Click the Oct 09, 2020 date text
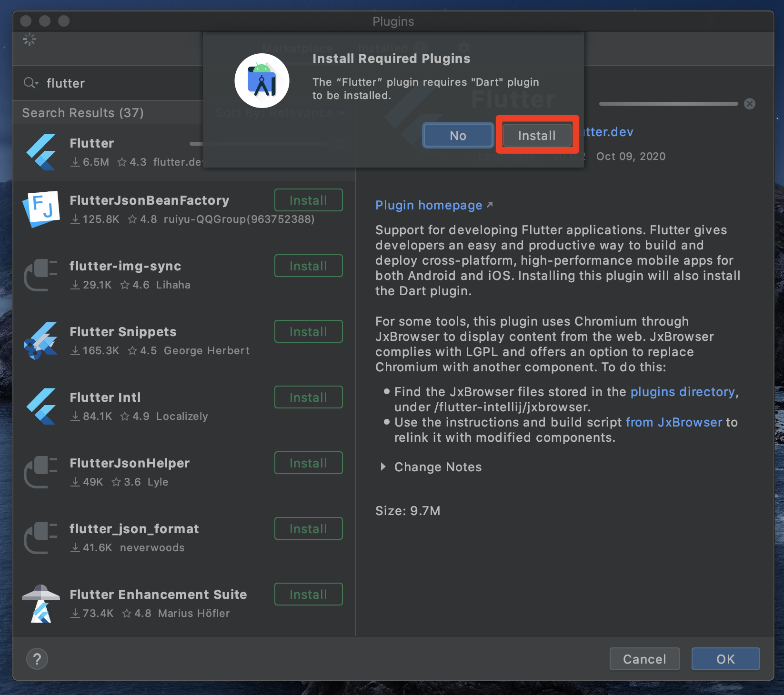Viewport: 784px width, 695px height. [631, 156]
